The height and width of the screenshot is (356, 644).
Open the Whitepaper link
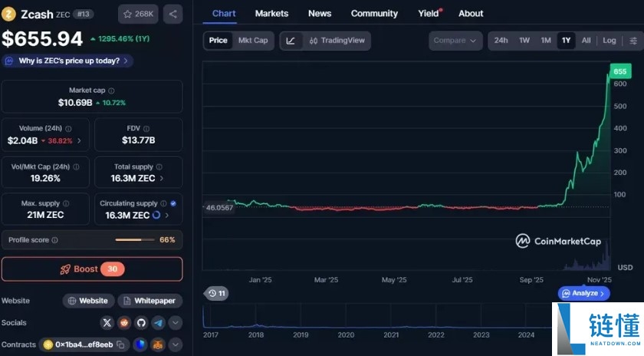pos(150,301)
